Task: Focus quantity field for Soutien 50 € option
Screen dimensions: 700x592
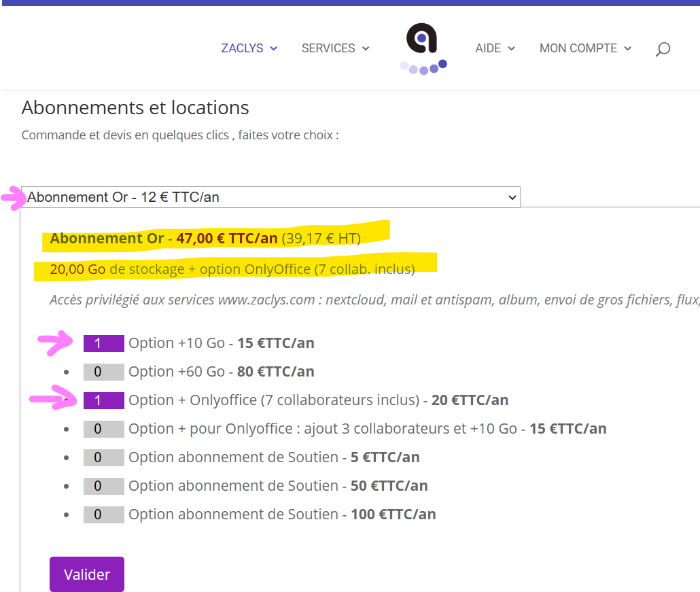Action: pyautogui.click(x=103, y=486)
